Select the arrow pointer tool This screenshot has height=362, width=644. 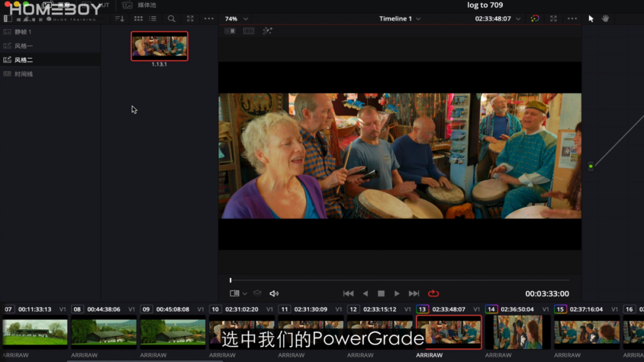(x=591, y=18)
